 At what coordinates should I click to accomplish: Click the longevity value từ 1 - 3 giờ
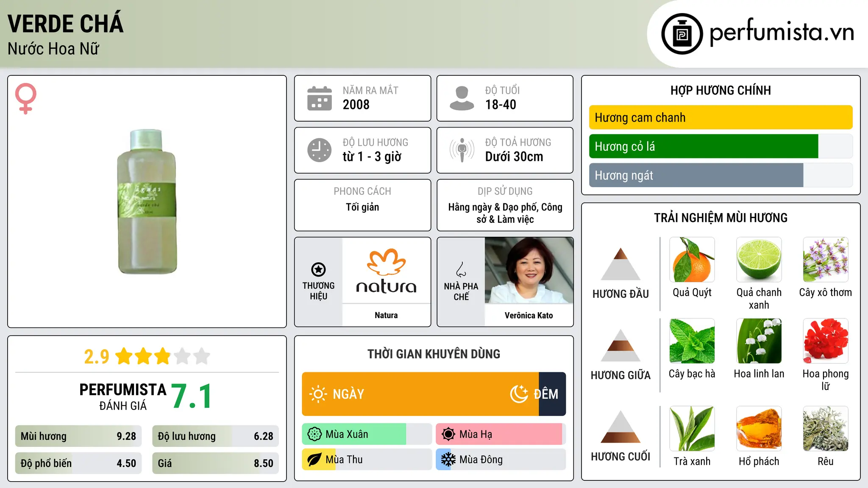372,157
